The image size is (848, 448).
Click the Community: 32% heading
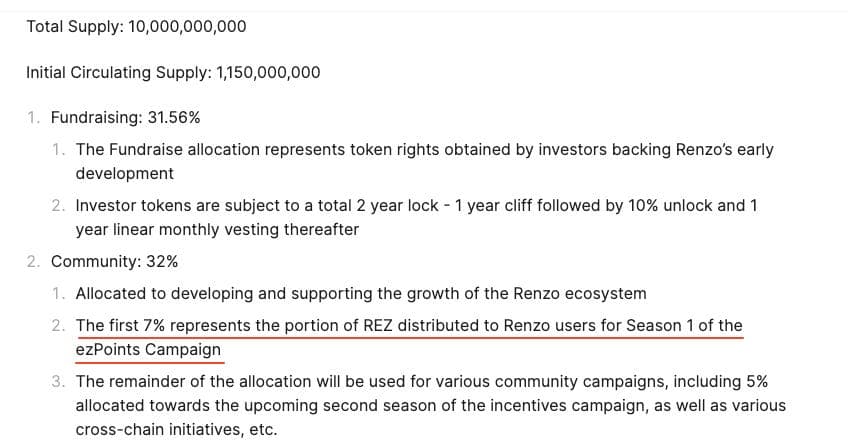pos(114,262)
